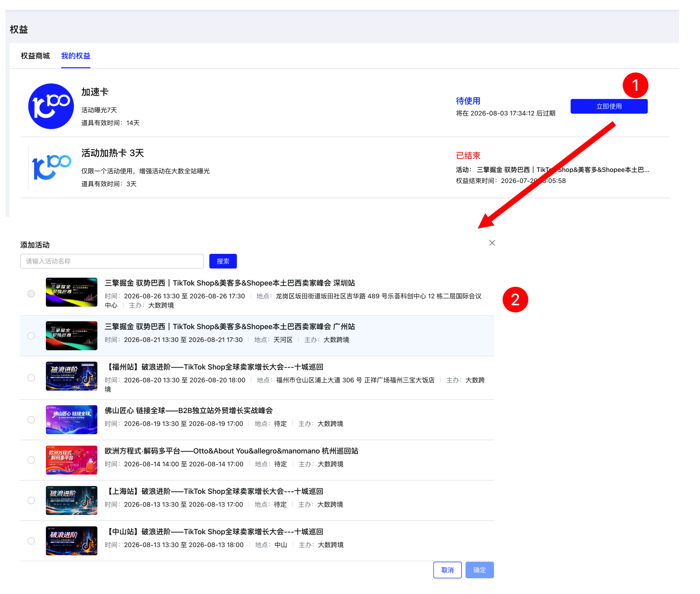Click the 地点：天河区 location text
This screenshot has width=700, height=594.
click(273, 339)
